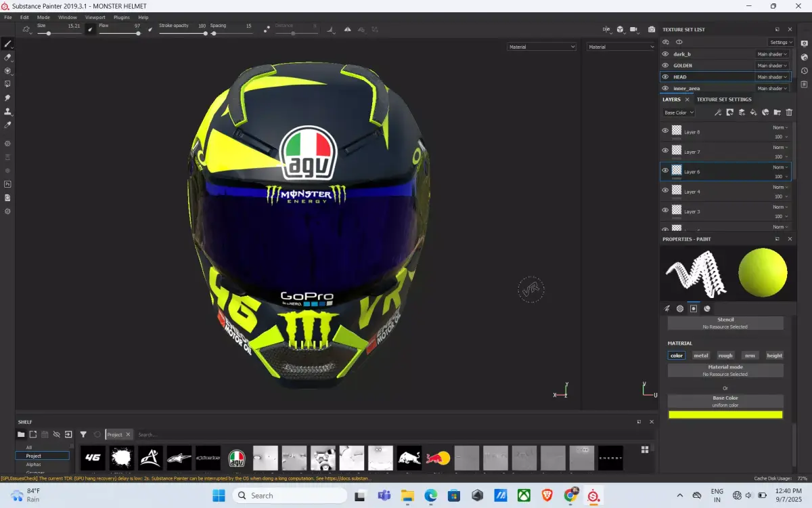Open the File menu

pyautogui.click(x=8, y=17)
